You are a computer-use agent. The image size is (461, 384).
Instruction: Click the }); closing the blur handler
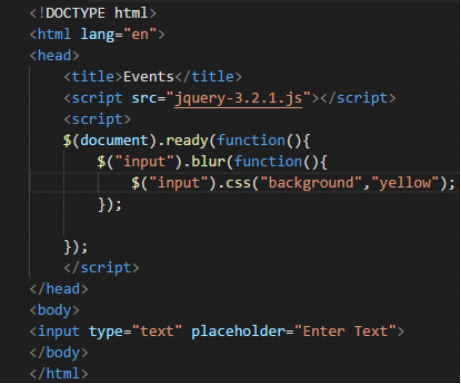[x=110, y=204]
